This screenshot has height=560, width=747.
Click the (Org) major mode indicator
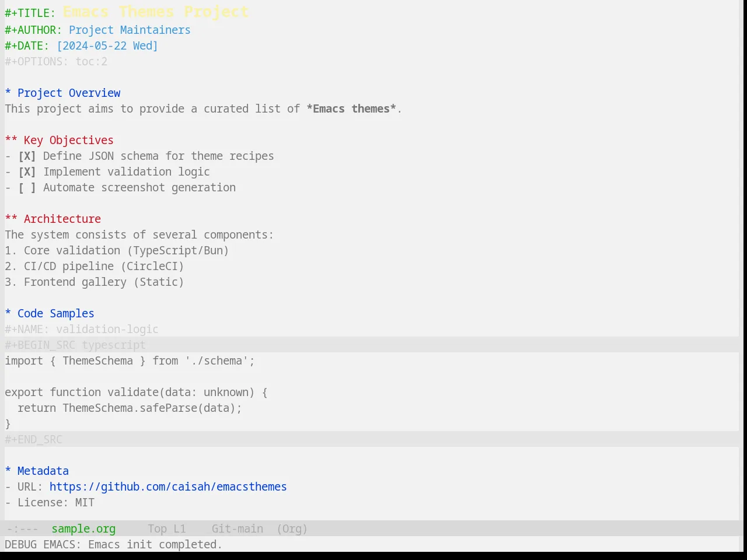[x=292, y=528]
